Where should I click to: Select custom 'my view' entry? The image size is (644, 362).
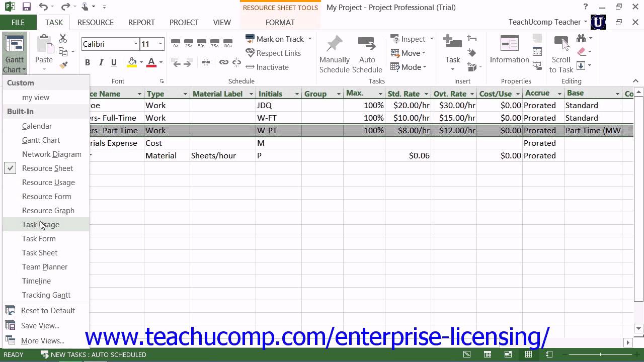(x=46, y=98)
